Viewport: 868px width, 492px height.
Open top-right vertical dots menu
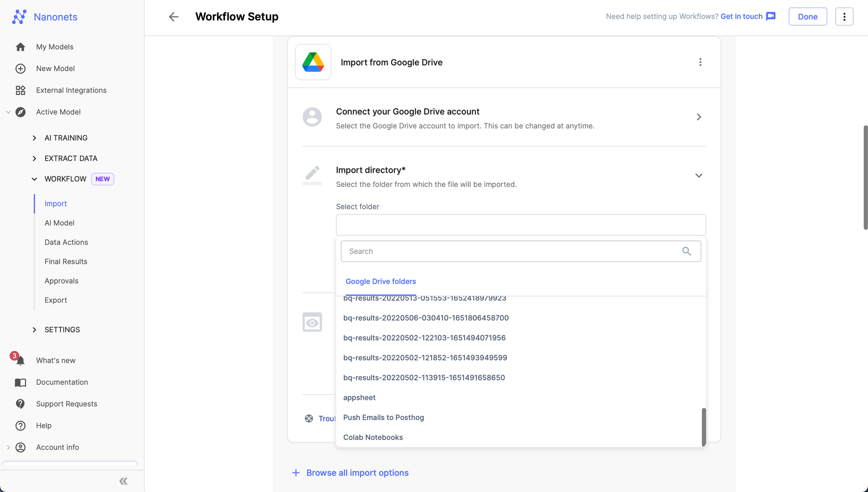[x=844, y=17]
